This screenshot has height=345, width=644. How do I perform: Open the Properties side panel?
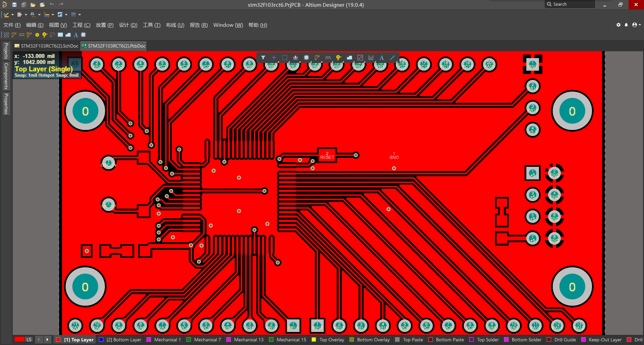6,104
